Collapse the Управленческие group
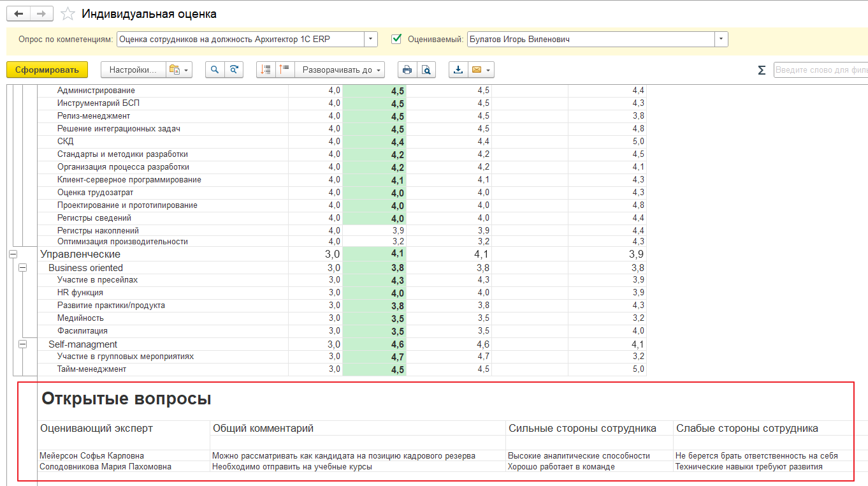 13,254
